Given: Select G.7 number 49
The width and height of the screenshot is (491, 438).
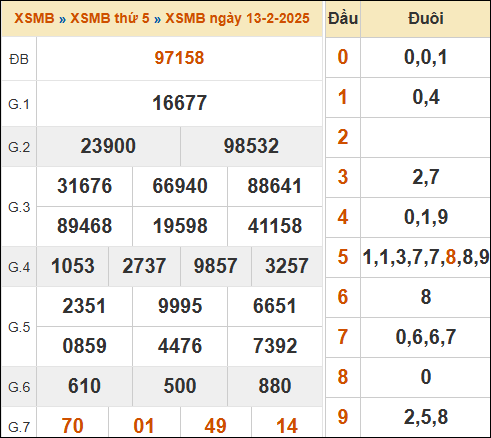Looking at the screenshot, I should [x=215, y=426].
